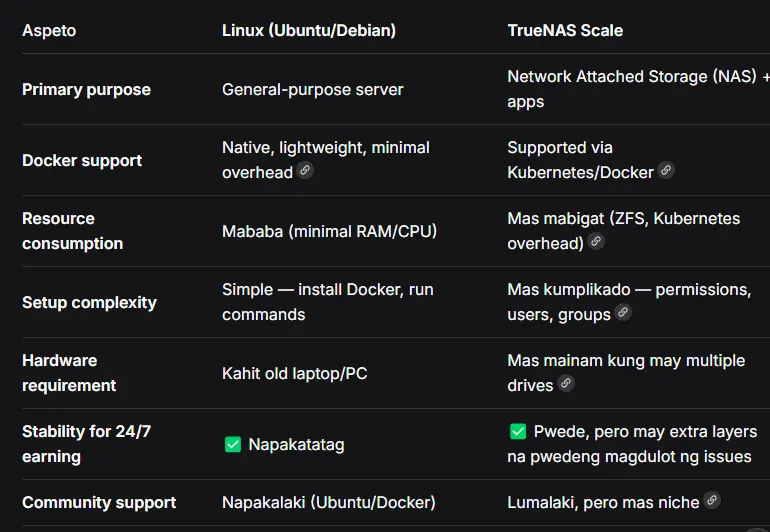Click green checkmark before 'Pwede, pero may extra layers'
Image resolution: width=770 pixels, height=532 pixels.
[518, 431]
